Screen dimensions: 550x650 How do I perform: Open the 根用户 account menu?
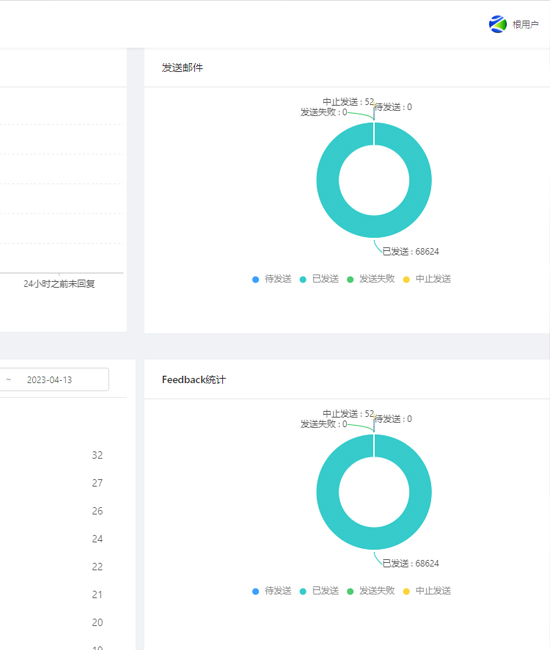pyautogui.click(x=525, y=25)
